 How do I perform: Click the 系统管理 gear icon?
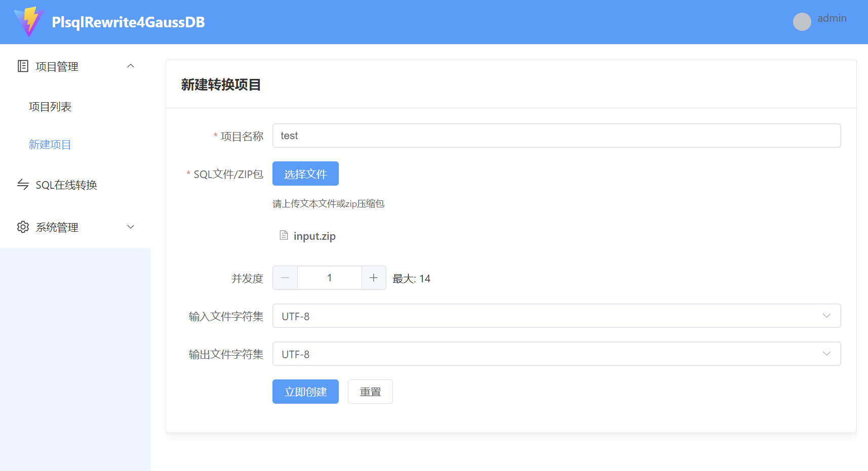pos(23,227)
